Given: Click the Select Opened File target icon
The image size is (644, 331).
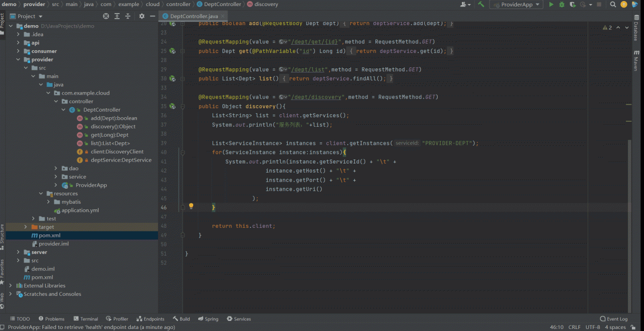Looking at the screenshot, I should tap(106, 16).
